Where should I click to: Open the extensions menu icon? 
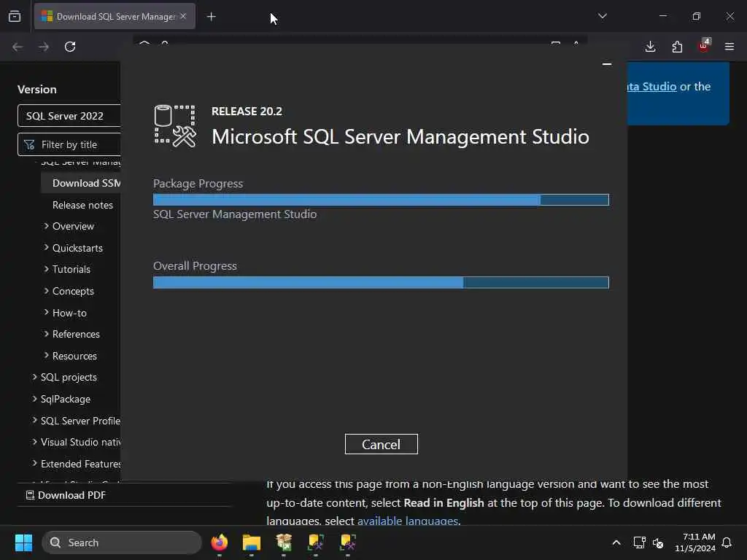tap(677, 47)
